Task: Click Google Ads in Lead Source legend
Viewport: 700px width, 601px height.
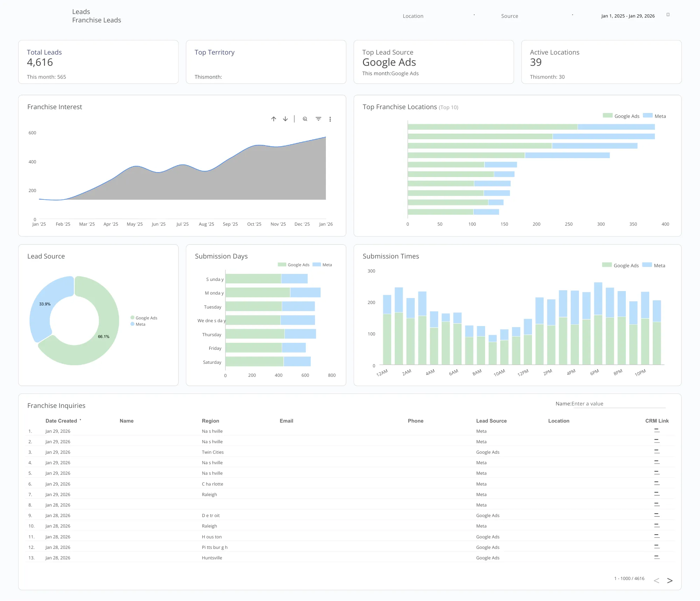Action: [x=144, y=318]
